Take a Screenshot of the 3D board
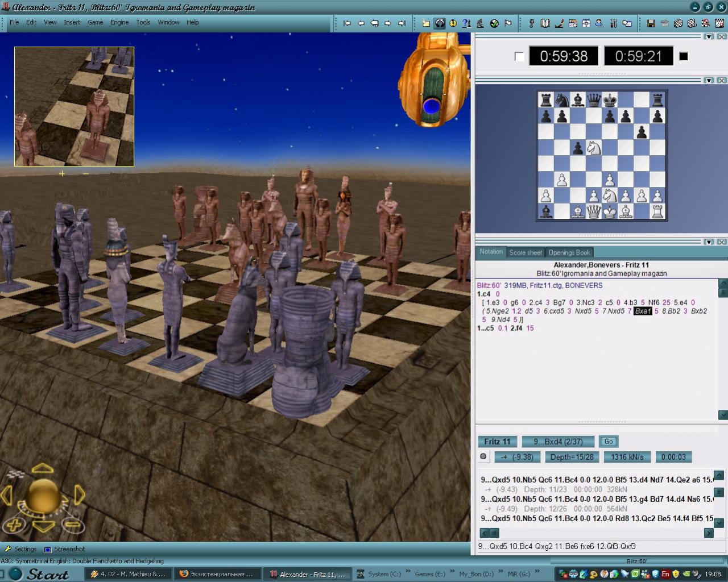The height and width of the screenshot is (582, 728). 64,549
